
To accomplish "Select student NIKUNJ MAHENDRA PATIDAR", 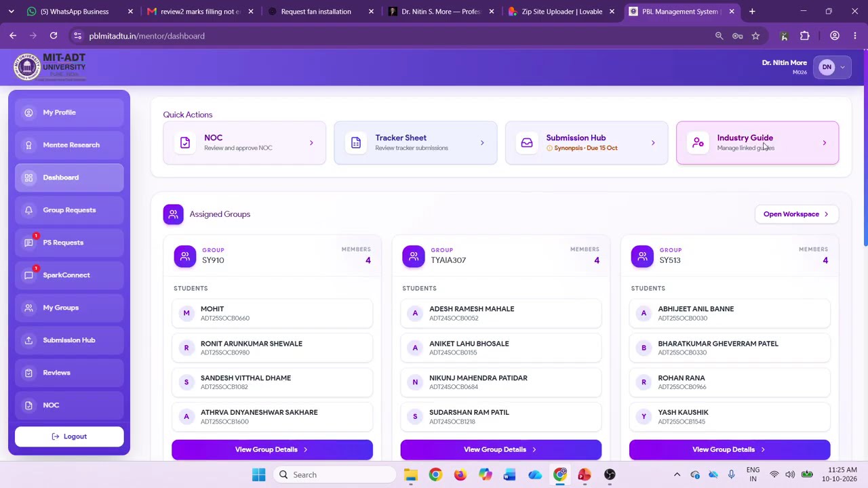I will (x=500, y=382).
